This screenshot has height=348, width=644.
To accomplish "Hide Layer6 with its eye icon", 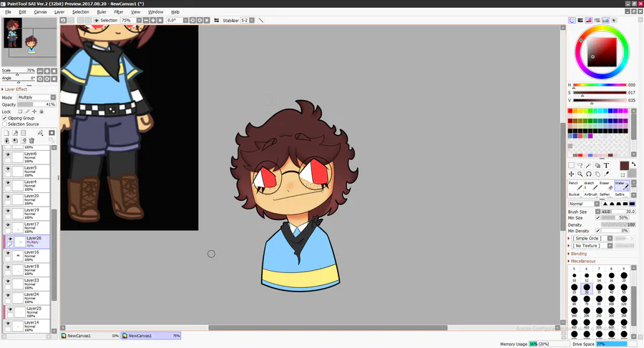I will pyautogui.click(x=8, y=155).
